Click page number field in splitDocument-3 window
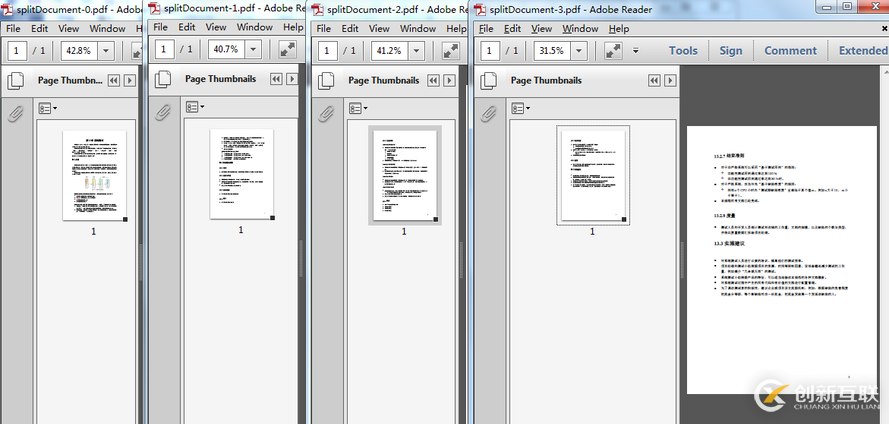Viewport: 889px width, 424px height. [490, 50]
